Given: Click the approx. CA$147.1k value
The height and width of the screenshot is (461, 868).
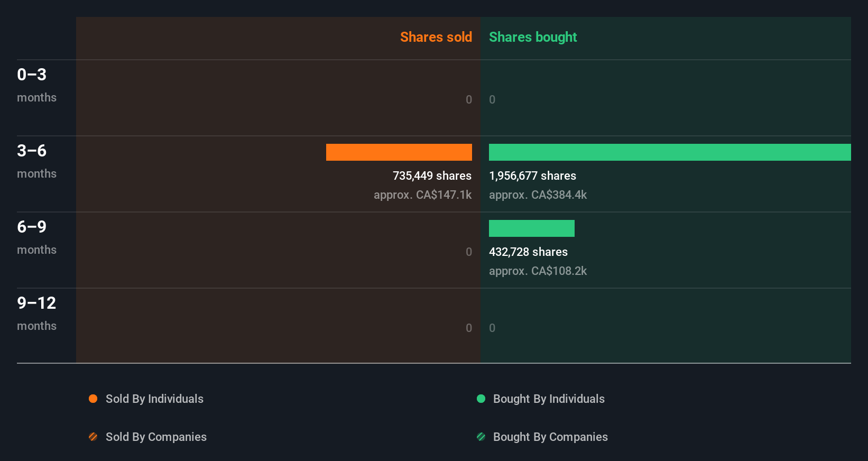Looking at the screenshot, I should [x=422, y=195].
